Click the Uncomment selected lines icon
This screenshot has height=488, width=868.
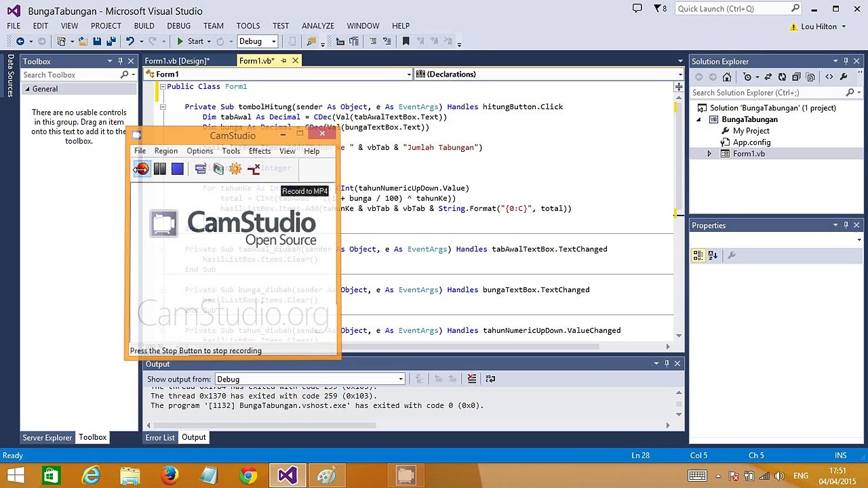click(387, 41)
